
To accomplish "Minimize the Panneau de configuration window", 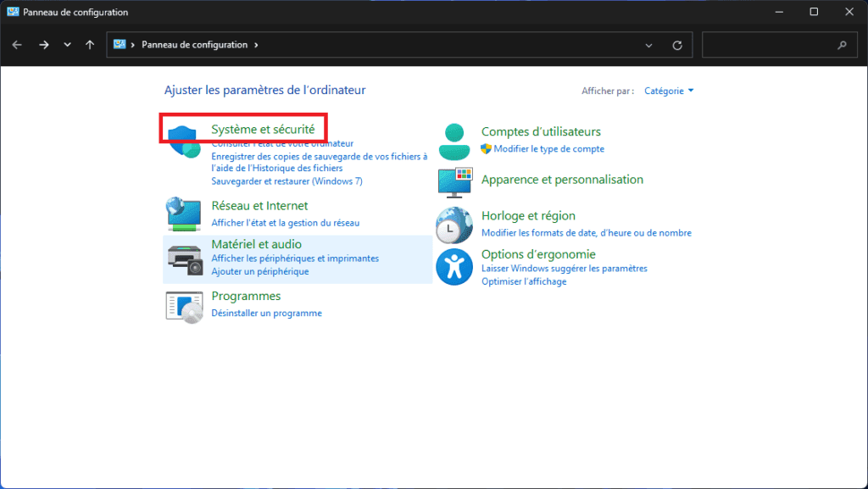I will (779, 12).
